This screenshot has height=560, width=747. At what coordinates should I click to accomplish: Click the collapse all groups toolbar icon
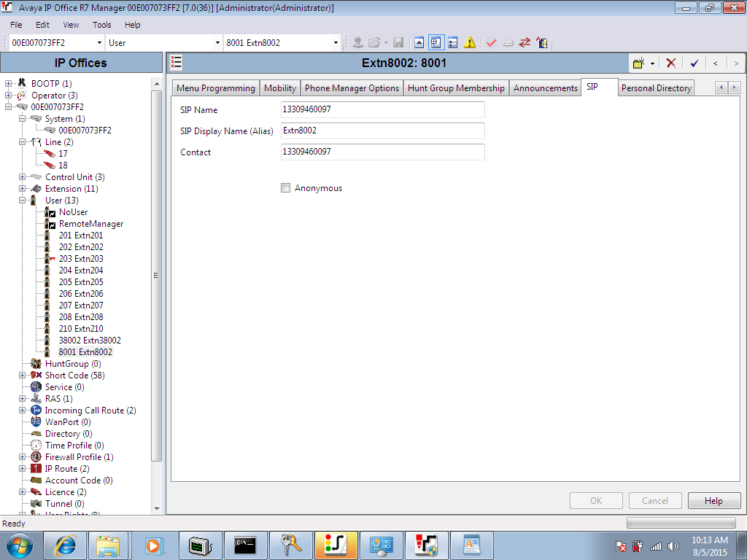click(419, 43)
